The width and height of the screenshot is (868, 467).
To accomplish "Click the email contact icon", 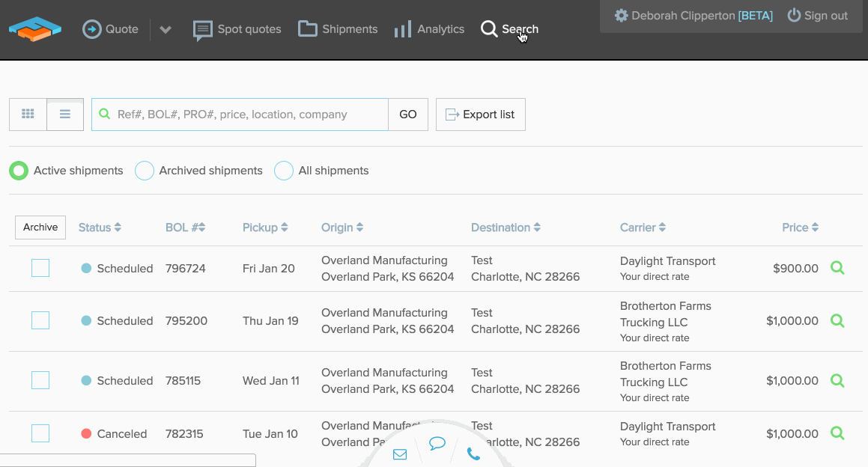I will 400,454.
